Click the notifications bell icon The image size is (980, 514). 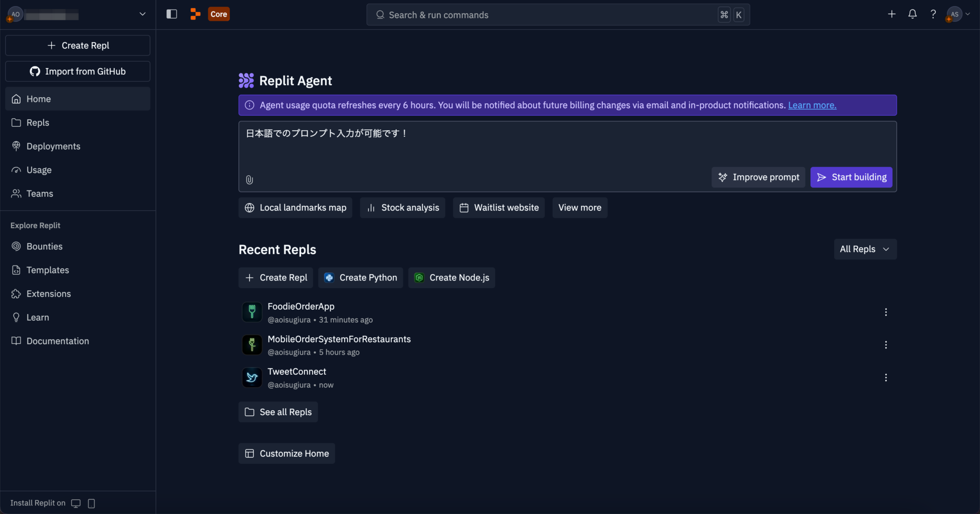912,14
